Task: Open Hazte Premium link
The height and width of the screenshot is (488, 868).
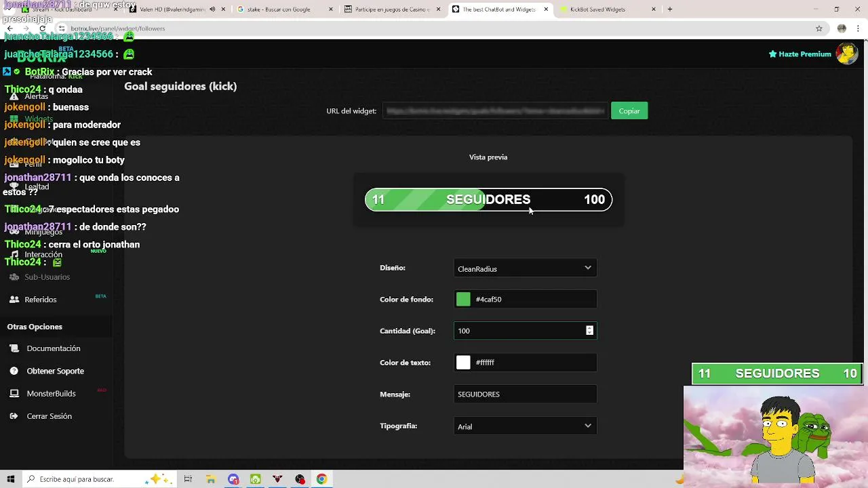Action: (x=800, y=54)
